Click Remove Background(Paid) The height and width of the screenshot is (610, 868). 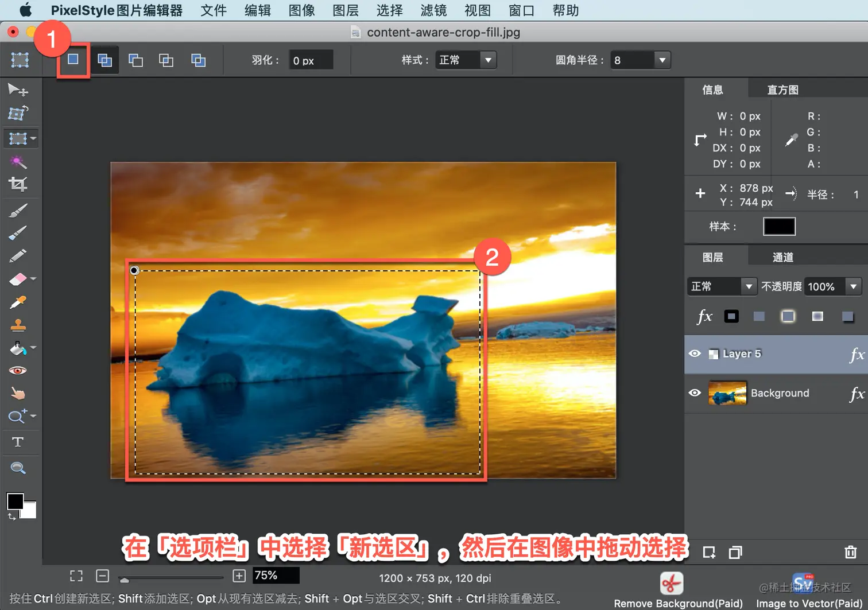pos(678,591)
